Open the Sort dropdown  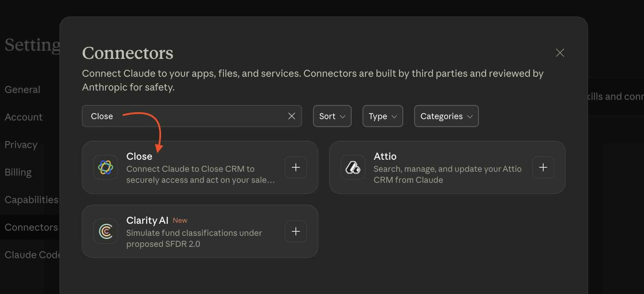pyautogui.click(x=332, y=116)
